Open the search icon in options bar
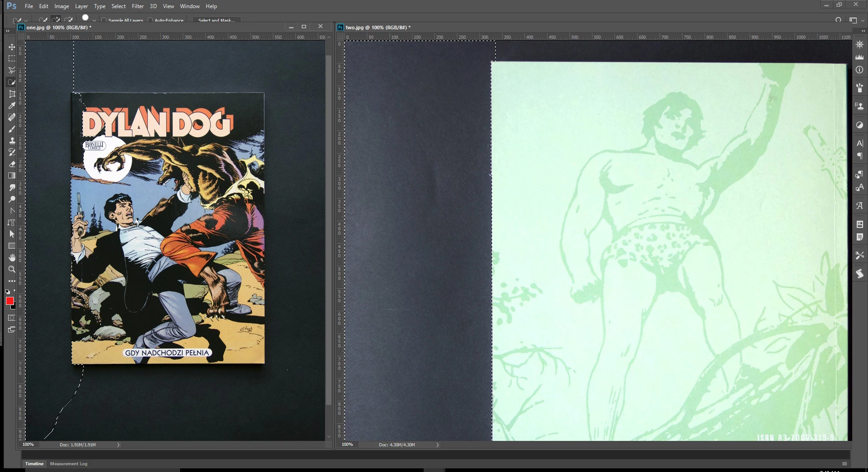The width and height of the screenshot is (868, 472). (x=838, y=20)
